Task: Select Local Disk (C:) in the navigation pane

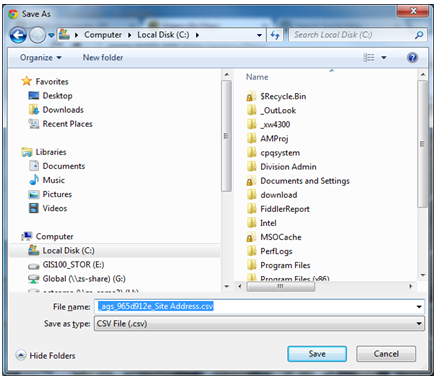Action: [68, 251]
